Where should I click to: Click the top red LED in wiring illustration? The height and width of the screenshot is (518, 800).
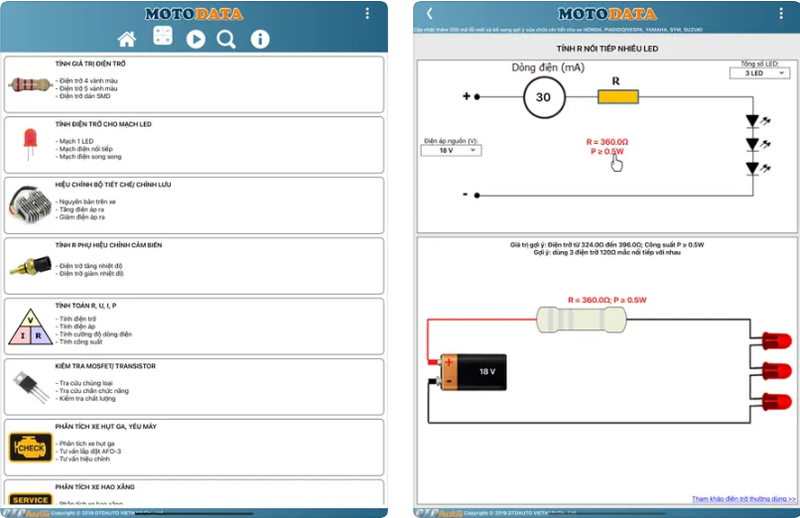(x=776, y=340)
